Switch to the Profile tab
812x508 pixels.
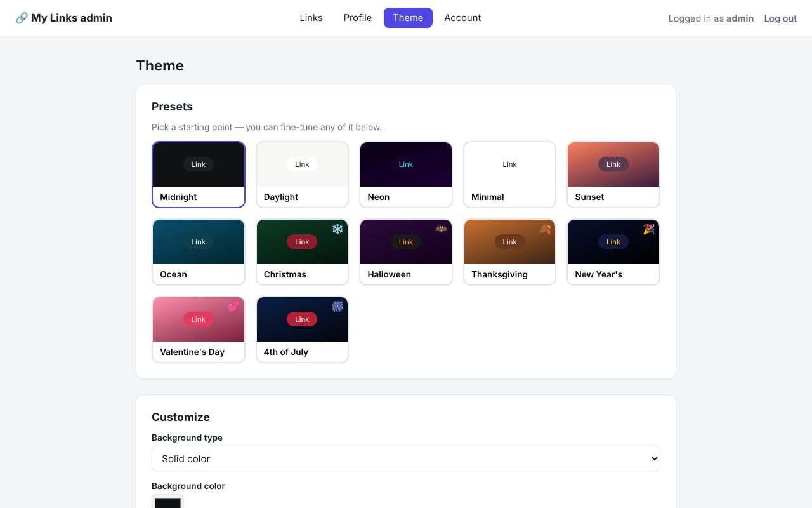click(358, 18)
